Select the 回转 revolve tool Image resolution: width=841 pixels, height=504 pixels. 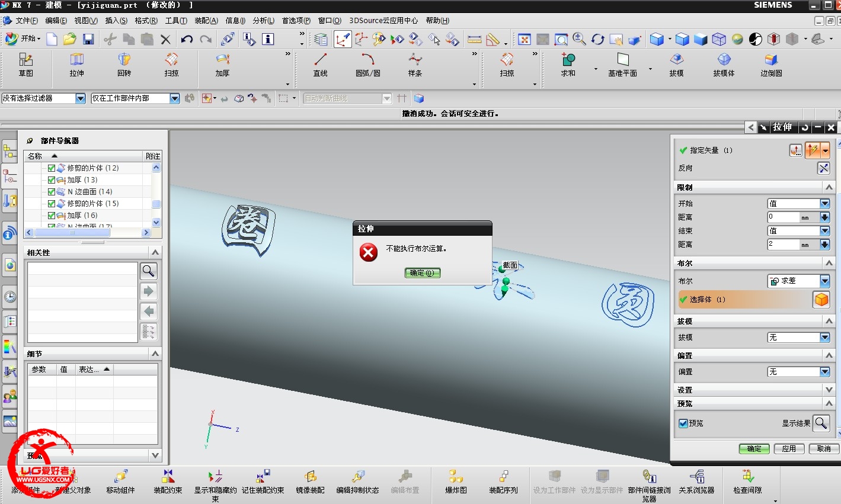coord(124,65)
